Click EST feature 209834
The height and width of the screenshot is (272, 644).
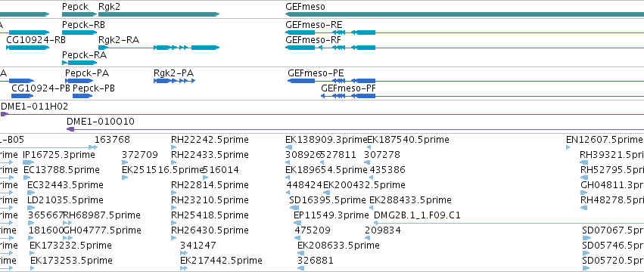point(383,230)
